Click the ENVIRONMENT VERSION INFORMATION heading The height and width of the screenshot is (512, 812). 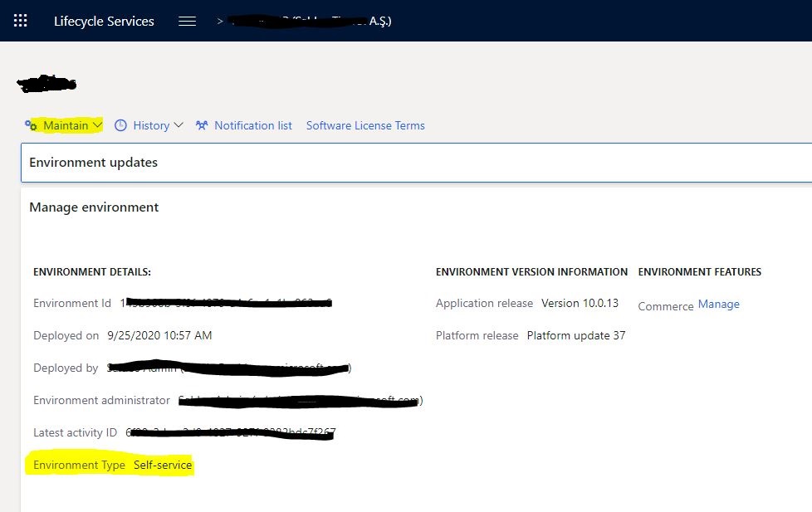[x=532, y=272]
